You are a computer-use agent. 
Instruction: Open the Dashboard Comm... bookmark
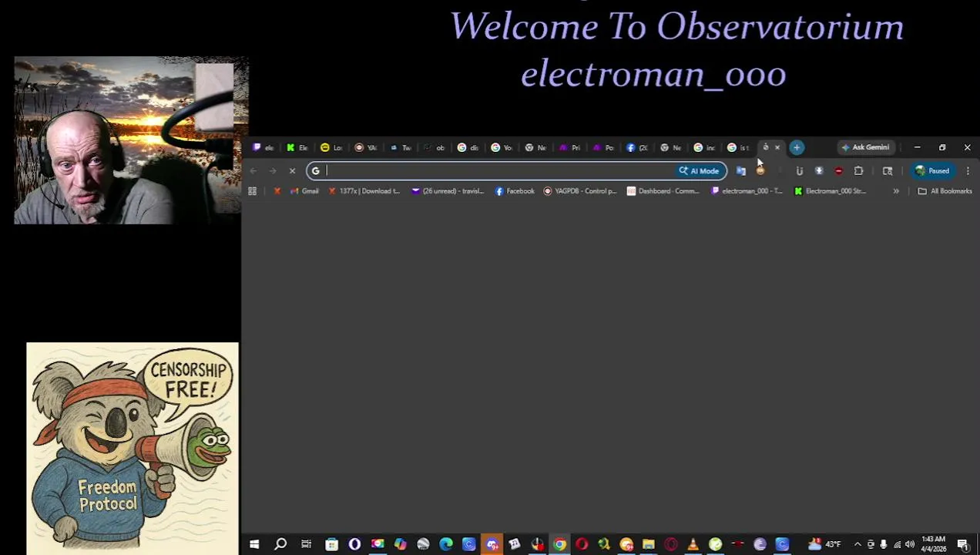click(x=663, y=191)
